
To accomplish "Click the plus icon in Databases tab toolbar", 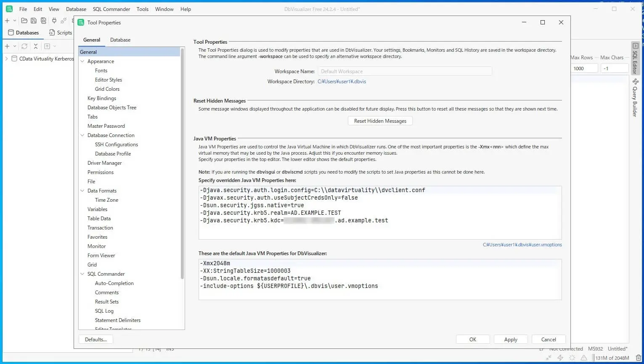I will (7, 46).
